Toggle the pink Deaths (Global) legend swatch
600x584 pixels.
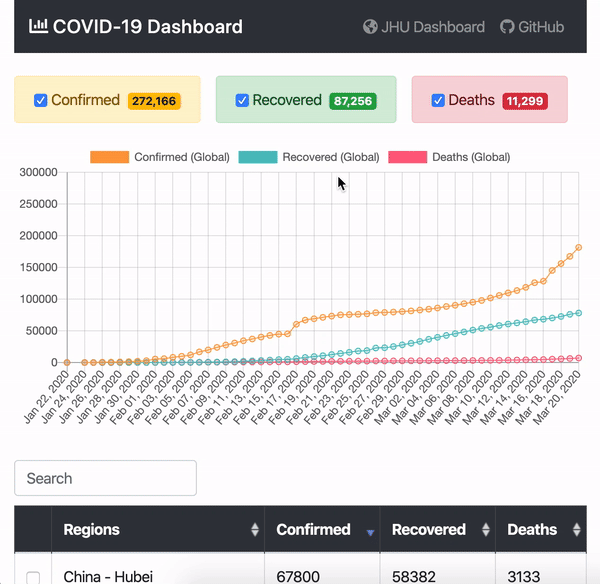(x=408, y=157)
